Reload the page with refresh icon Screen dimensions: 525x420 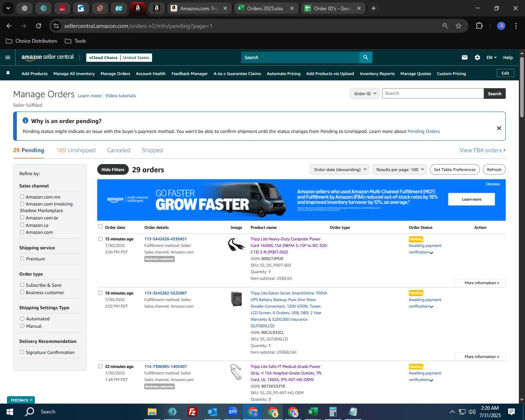pos(39,26)
